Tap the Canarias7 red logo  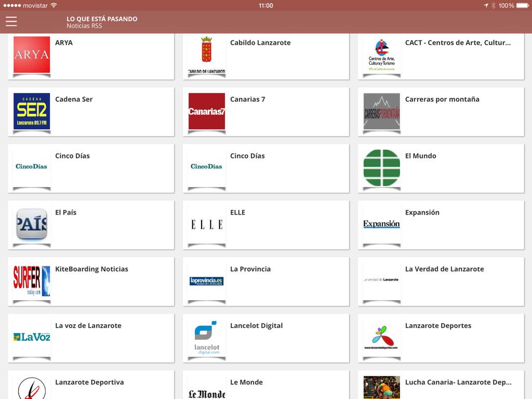(x=207, y=111)
